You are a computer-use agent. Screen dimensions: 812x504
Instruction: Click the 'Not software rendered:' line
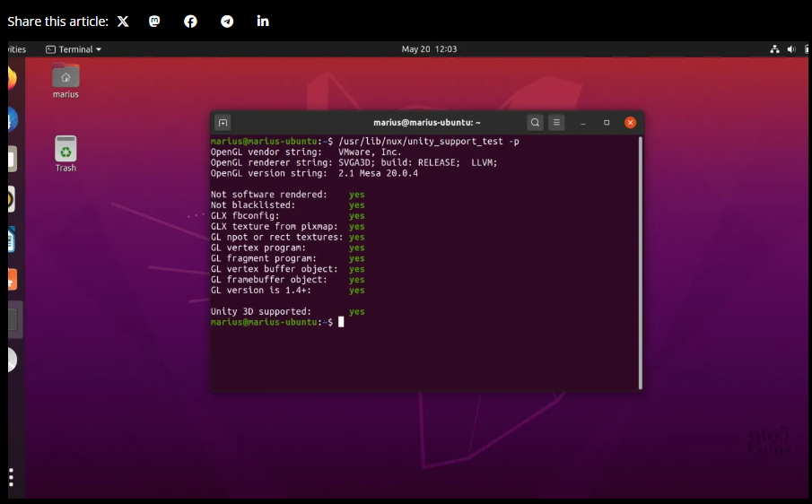(x=287, y=195)
